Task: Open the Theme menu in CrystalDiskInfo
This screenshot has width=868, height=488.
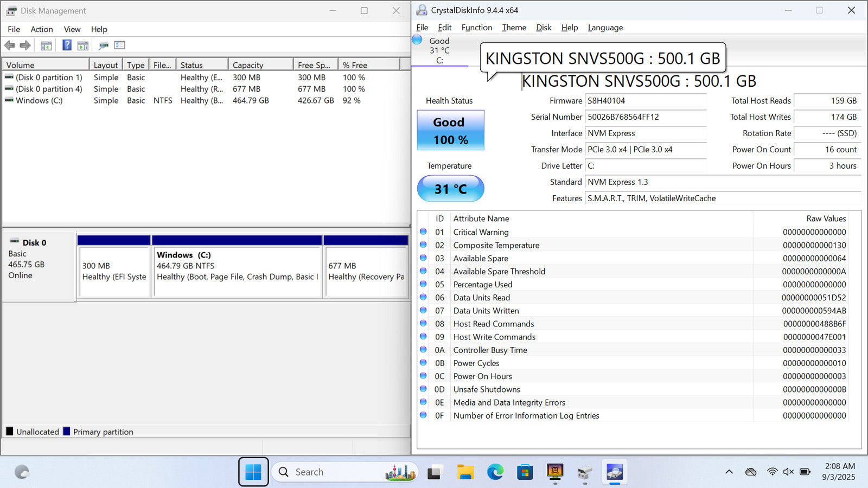Action: point(514,28)
